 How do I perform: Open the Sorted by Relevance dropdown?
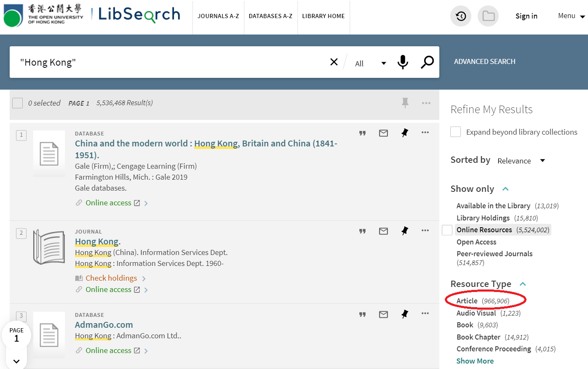click(521, 161)
